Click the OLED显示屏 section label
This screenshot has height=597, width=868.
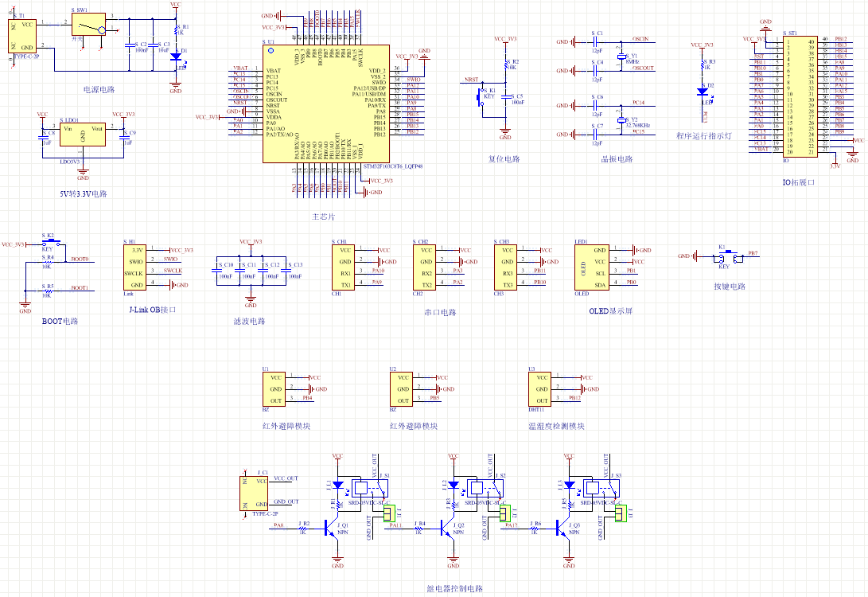coord(610,311)
